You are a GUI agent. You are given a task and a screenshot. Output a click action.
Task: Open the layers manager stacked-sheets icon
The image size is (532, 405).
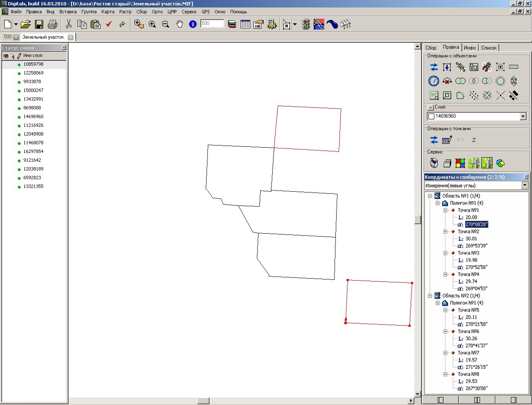point(232,25)
